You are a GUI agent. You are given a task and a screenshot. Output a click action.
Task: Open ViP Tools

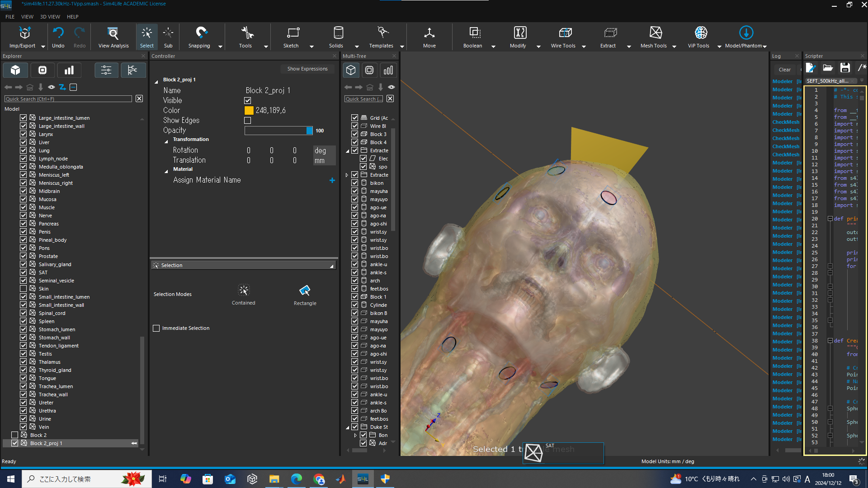[x=699, y=37]
